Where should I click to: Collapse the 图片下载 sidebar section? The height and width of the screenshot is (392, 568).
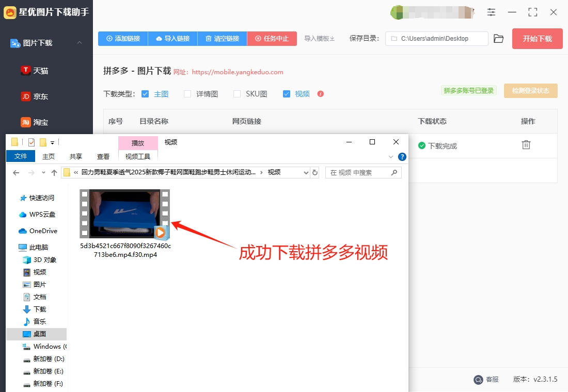point(80,43)
